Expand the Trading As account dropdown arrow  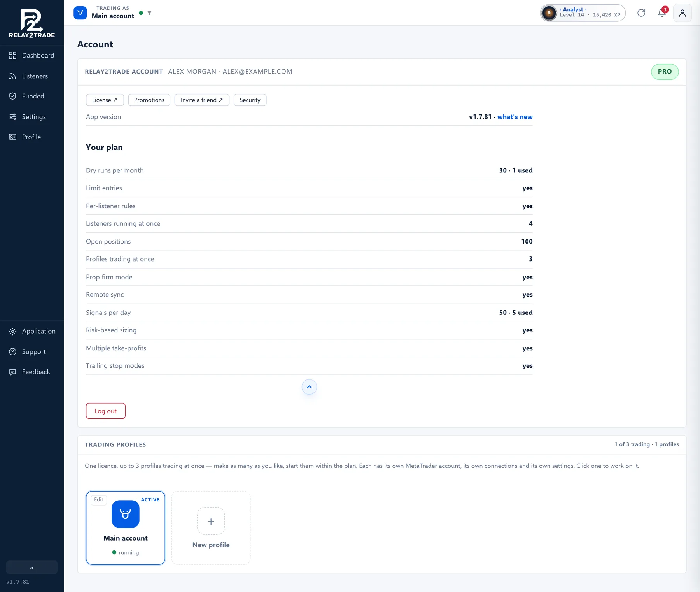[150, 13]
